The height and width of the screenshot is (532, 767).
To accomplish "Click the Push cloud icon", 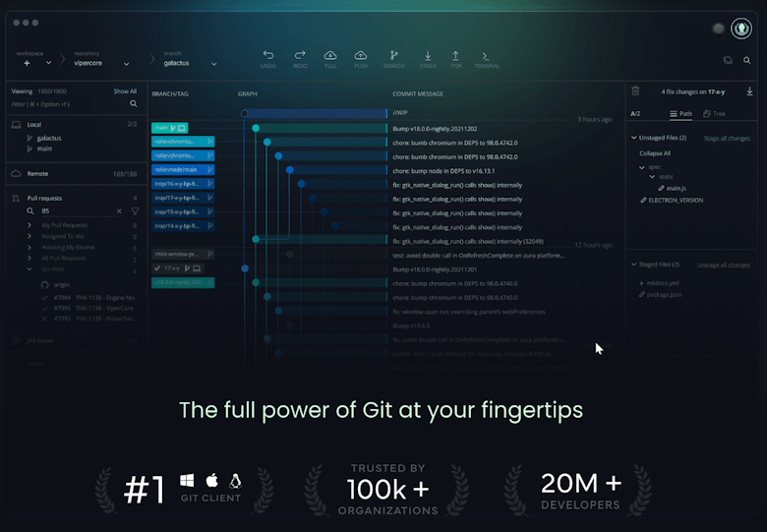I will click(361, 55).
